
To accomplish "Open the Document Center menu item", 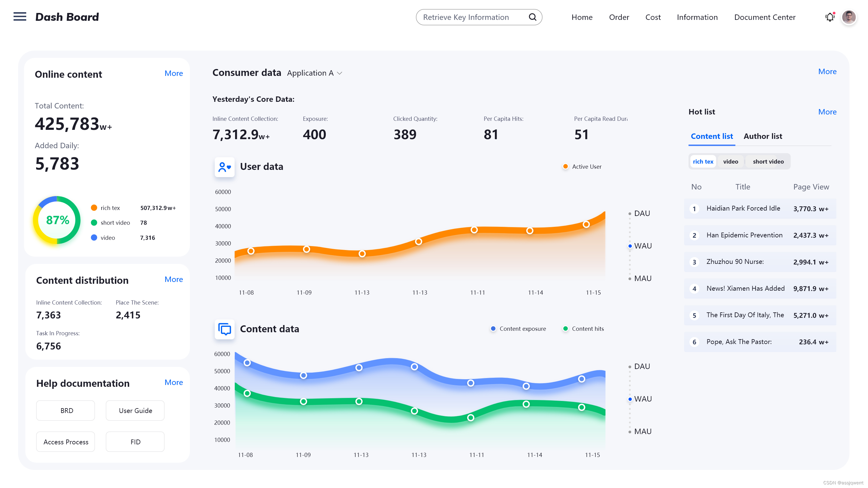I will click(765, 17).
